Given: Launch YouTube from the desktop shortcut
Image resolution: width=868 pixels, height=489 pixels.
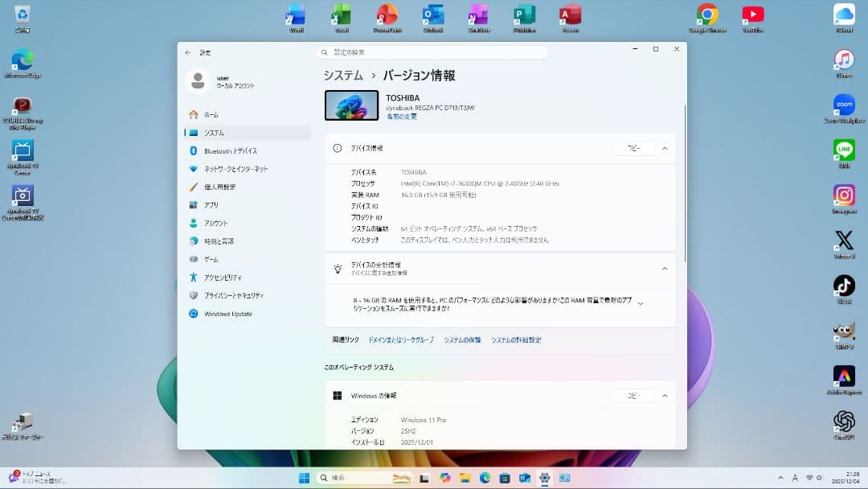Looking at the screenshot, I should (753, 16).
